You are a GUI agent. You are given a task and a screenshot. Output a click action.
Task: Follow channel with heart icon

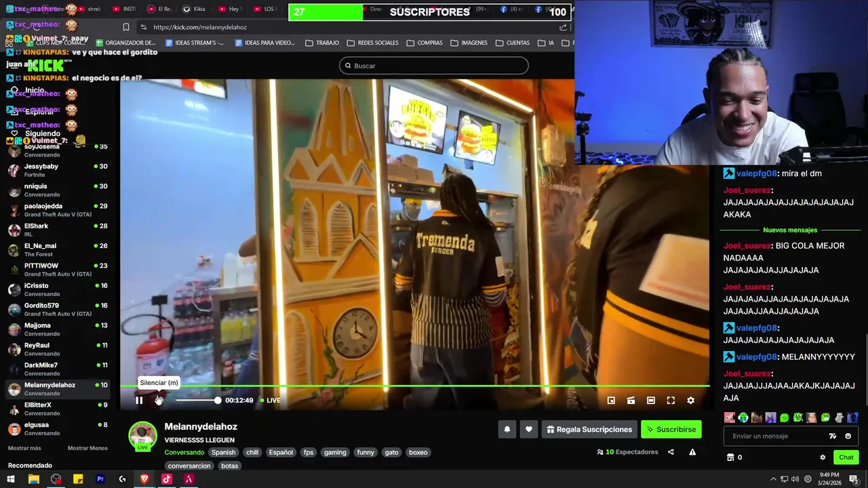(x=529, y=429)
